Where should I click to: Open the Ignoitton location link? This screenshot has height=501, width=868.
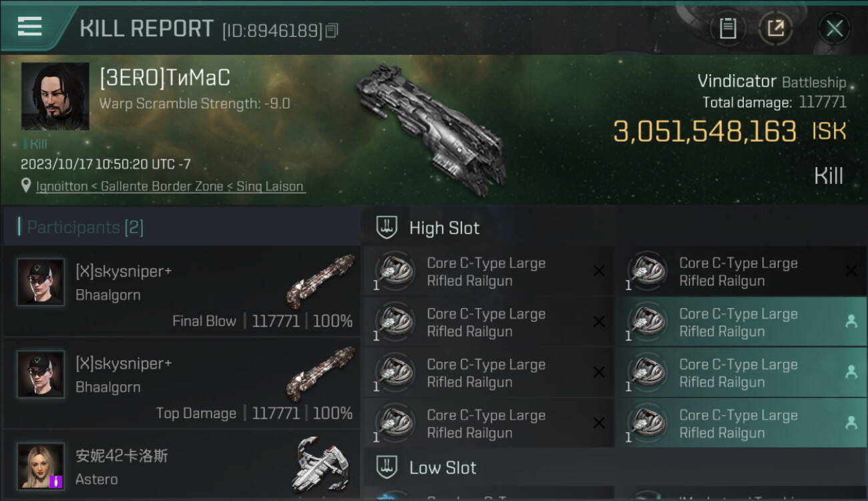[171, 186]
